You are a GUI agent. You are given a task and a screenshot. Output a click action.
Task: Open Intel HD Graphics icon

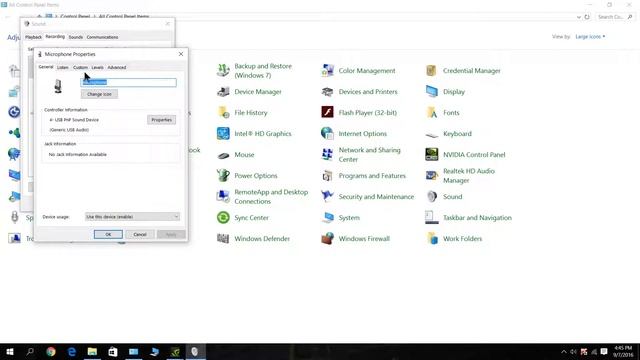point(223,133)
